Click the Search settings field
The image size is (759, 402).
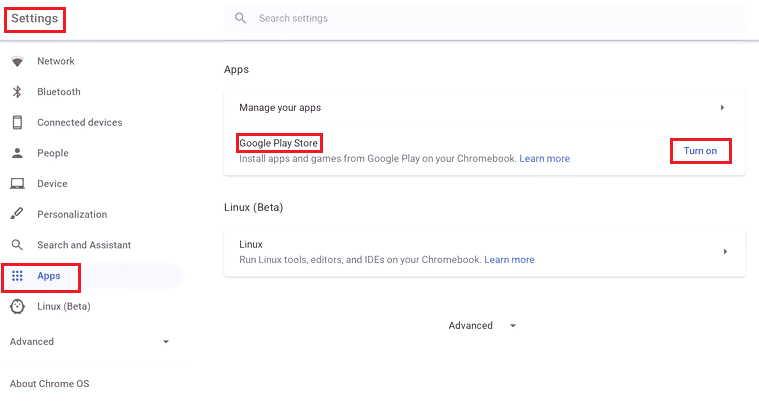pyautogui.click(x=484, y=18)
